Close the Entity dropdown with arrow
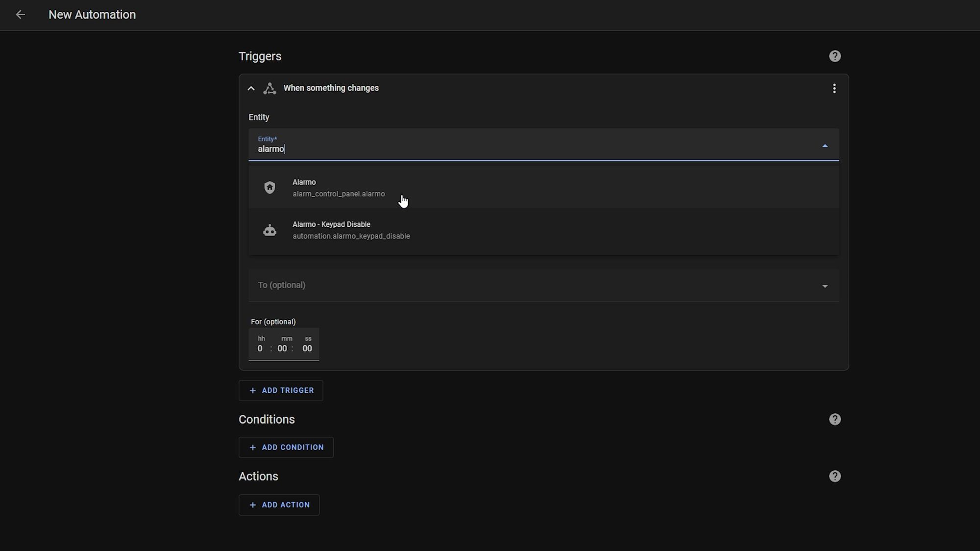Image resolution: width=980 pixels, height=551 pixels. 825,146
